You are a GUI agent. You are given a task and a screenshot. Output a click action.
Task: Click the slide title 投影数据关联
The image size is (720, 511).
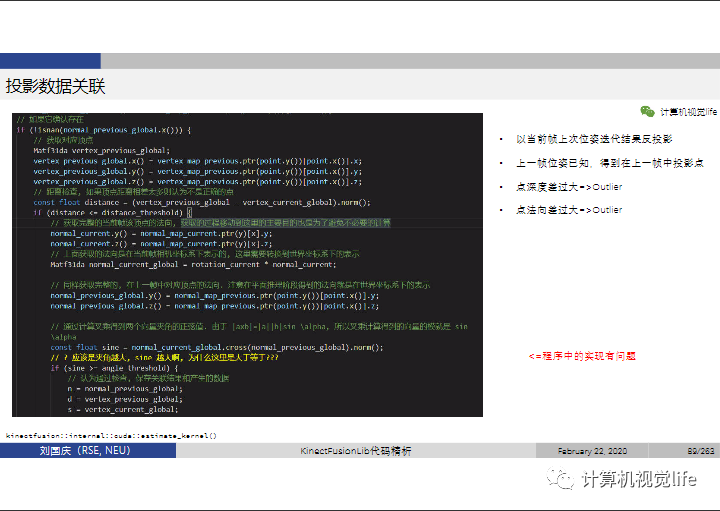tap(56, 86)
